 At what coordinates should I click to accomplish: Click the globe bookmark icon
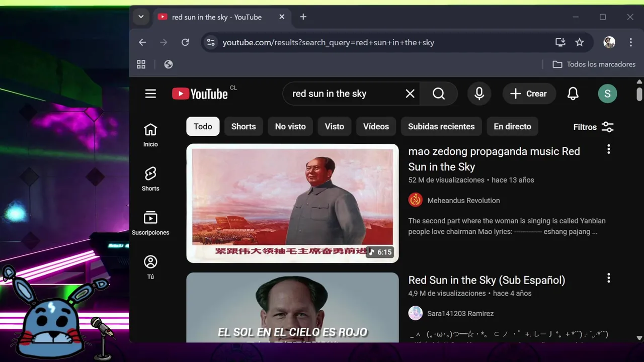(x=169, y=64)
